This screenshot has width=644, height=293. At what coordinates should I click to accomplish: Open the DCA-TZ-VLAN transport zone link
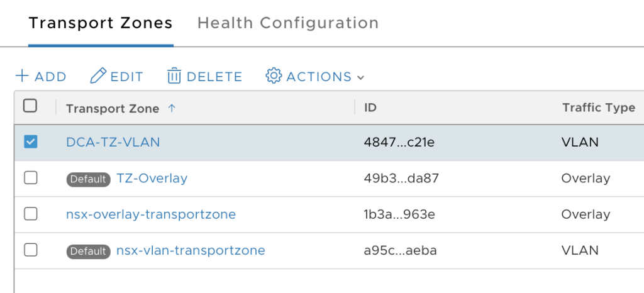(113, 142)
